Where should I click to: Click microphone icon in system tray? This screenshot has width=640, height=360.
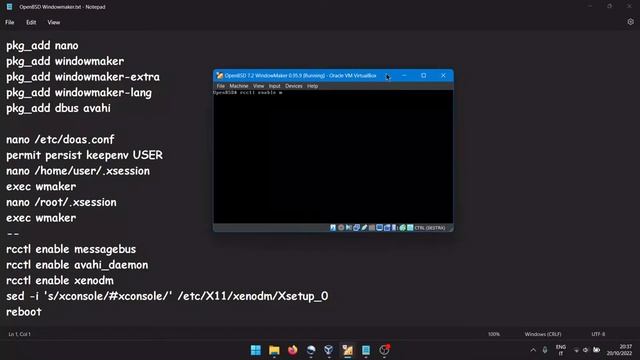pyautogui.click(x=545, y=350)
